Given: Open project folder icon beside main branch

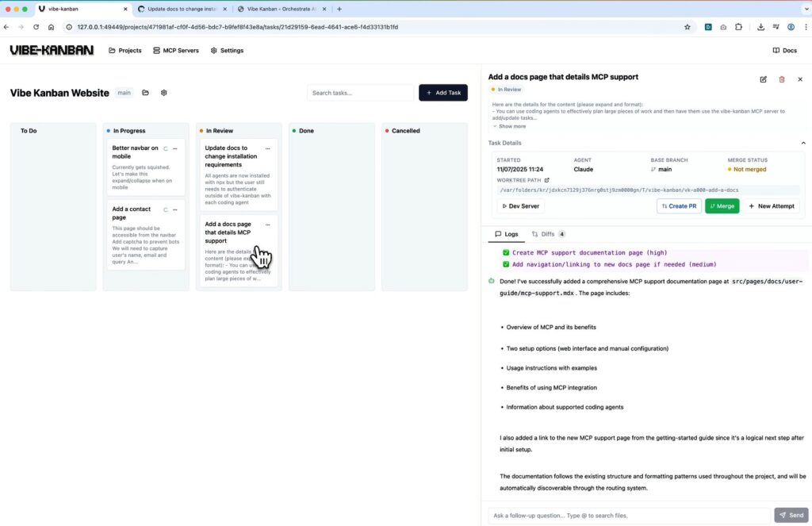Looking at the screenshot, I should [x=146, y=93].
